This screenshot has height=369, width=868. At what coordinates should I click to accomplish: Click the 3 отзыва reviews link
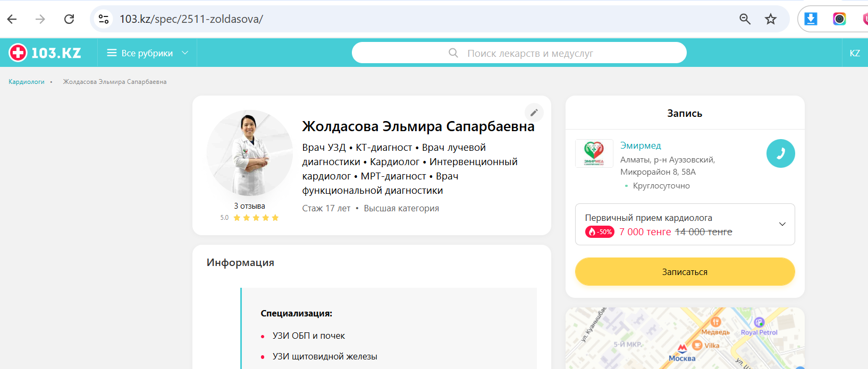coord(249,206)
